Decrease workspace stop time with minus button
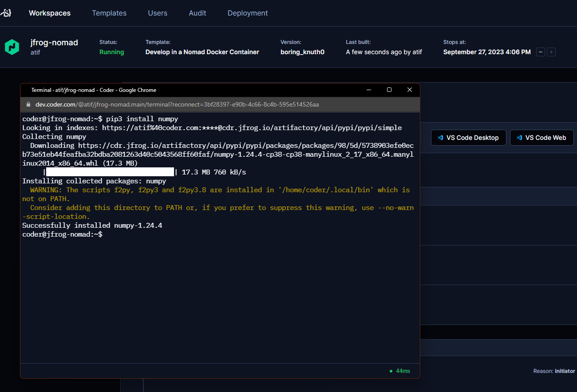This screenshot has width=577, height=392. [x=541, y=52]
